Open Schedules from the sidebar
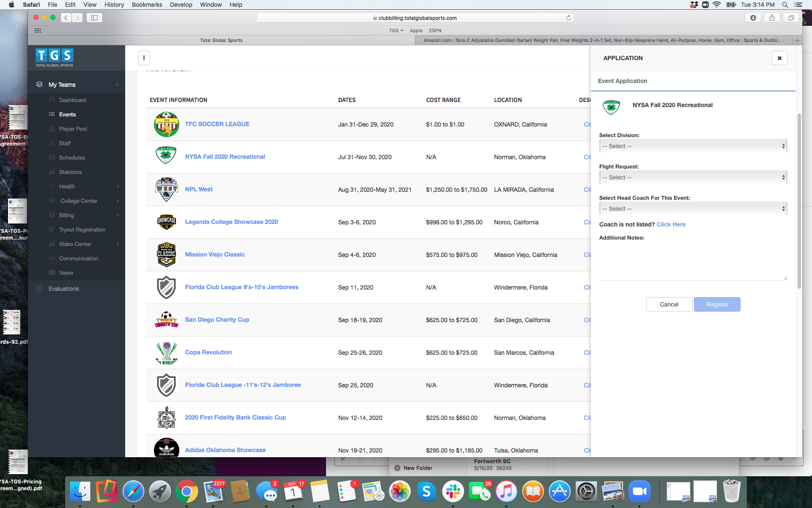Image resolution: width=812 pixels, height=508 pixels. pyautogui.click(x=72, y=157)
